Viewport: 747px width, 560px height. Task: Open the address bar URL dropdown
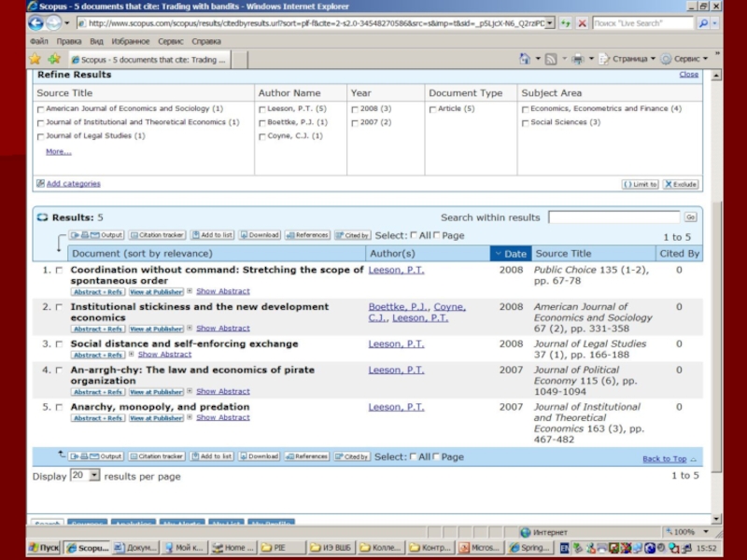coord(549,22)
